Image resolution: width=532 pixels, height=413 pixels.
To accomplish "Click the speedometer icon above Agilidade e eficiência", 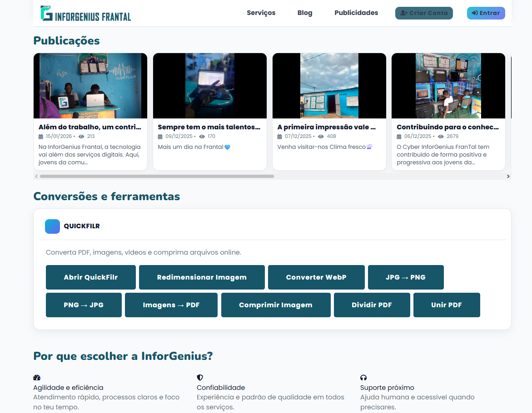I will point(37,378).
